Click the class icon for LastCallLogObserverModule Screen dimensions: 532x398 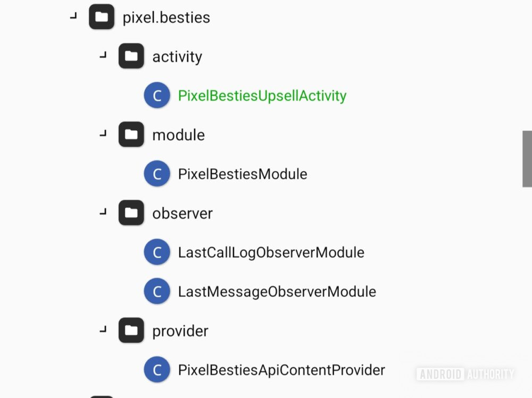(157, 251)
